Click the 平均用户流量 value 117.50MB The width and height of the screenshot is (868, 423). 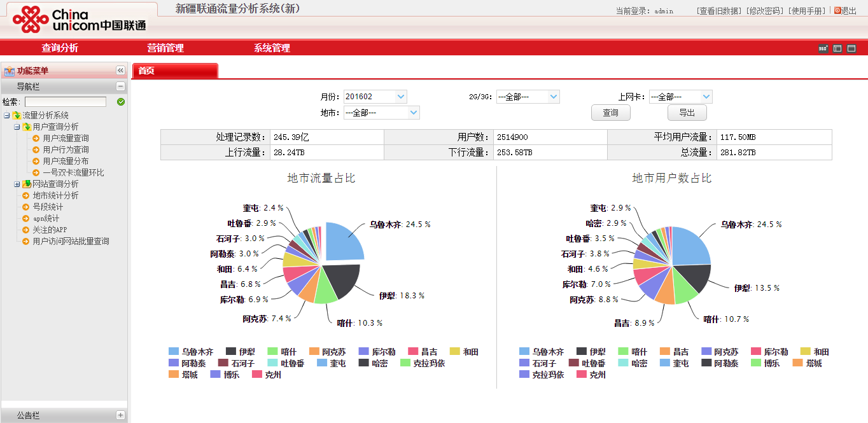(x=738, y=137)
